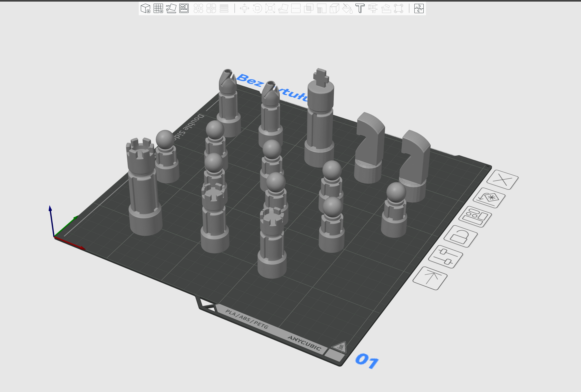Select the king chess piece model

[x=320, y=118]
